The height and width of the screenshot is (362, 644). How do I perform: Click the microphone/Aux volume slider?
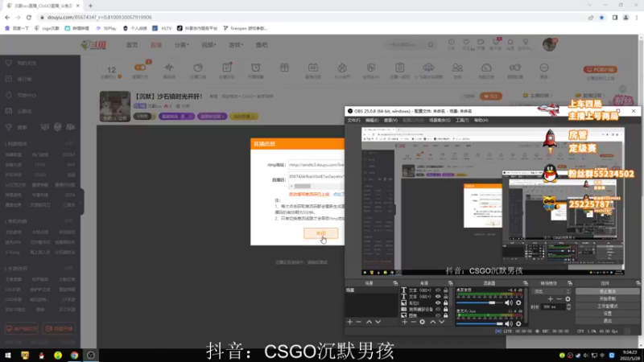point(480,323)
